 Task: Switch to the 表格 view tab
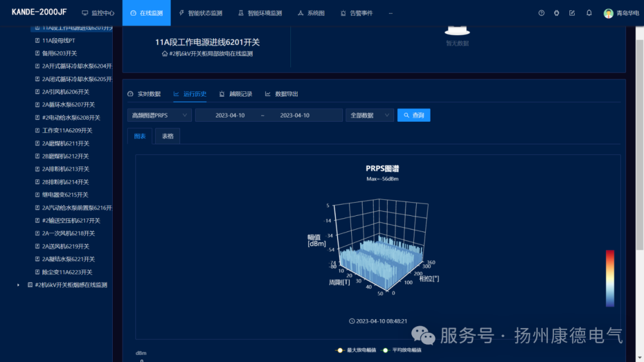168,137
